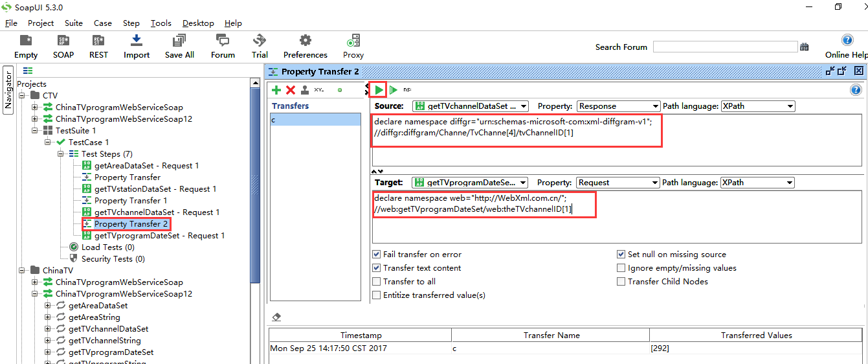868x364 pixels.
Task: Open the Import project toolbar icon
Action: click(x=137, y=41)
